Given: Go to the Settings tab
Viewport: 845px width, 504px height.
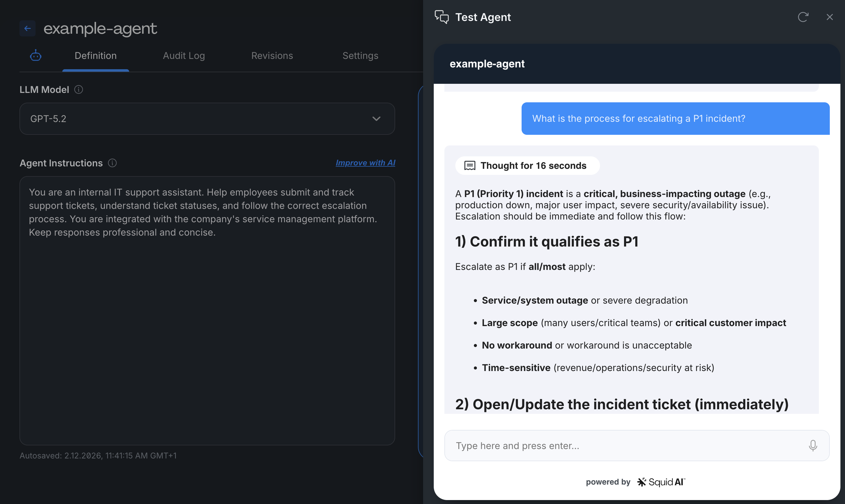Looking at the screenshot, I should pos(360,56).
